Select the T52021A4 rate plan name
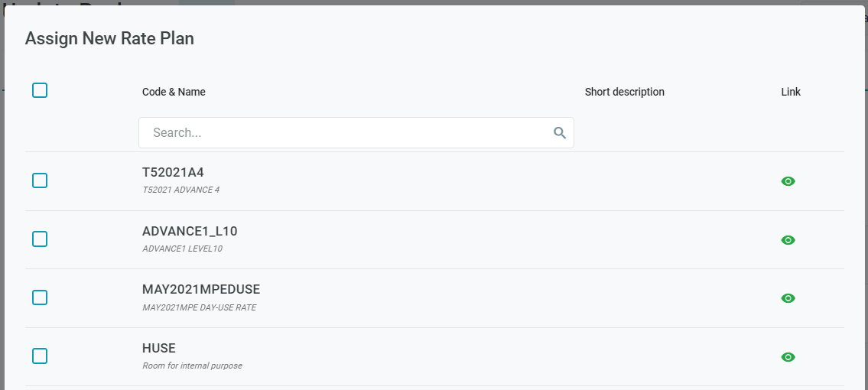Screen dimensions: 868x390 point(173,173)
